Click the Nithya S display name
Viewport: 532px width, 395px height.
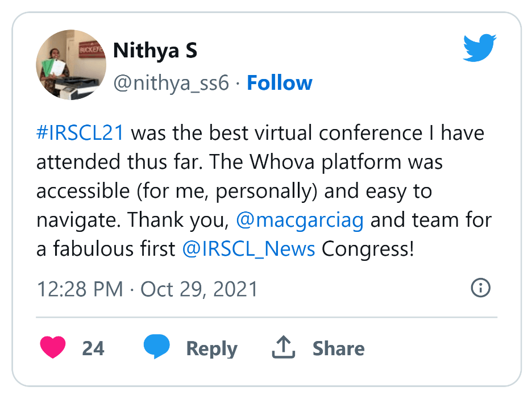[155, 51]
